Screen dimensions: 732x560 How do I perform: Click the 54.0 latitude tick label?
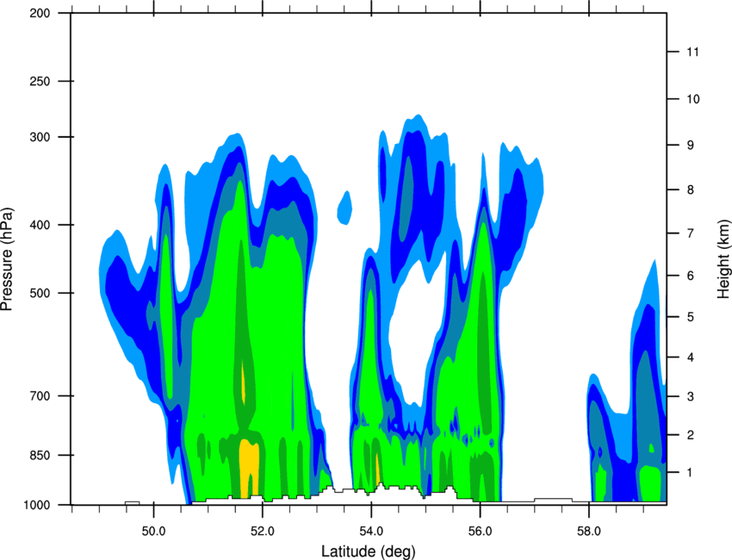[x=371, y=531]
